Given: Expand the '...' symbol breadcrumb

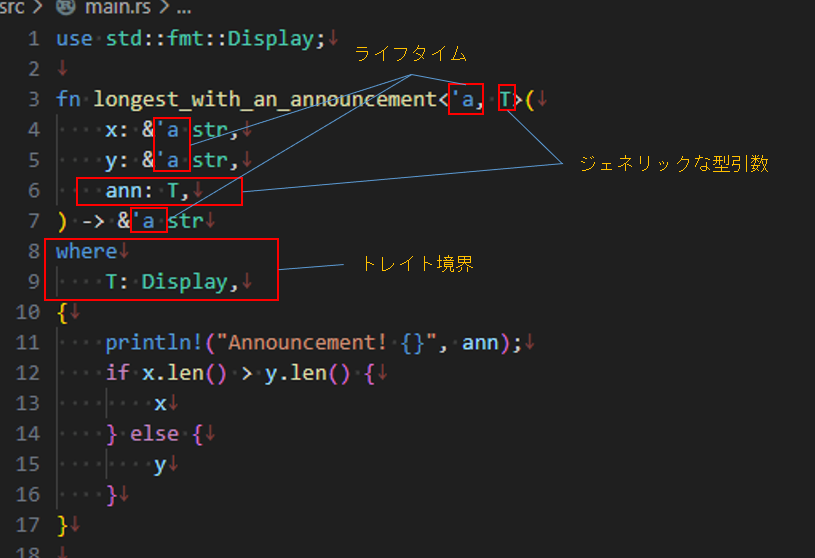Looking at the screenshot, I should 184,8.
